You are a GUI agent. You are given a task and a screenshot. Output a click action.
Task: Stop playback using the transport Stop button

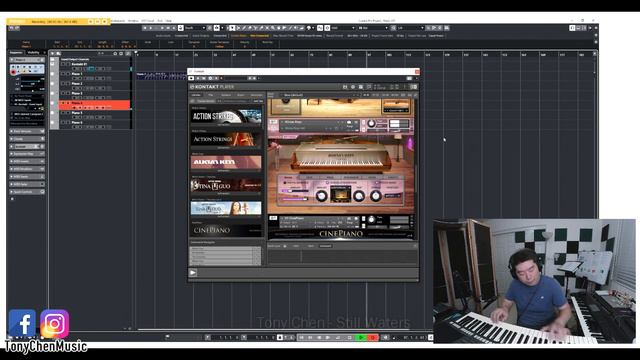[350, 338]
